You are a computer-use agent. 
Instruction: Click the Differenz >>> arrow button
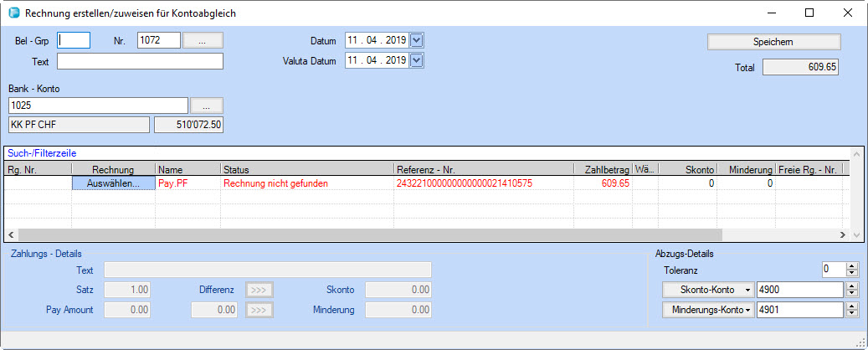pos(259,290)
